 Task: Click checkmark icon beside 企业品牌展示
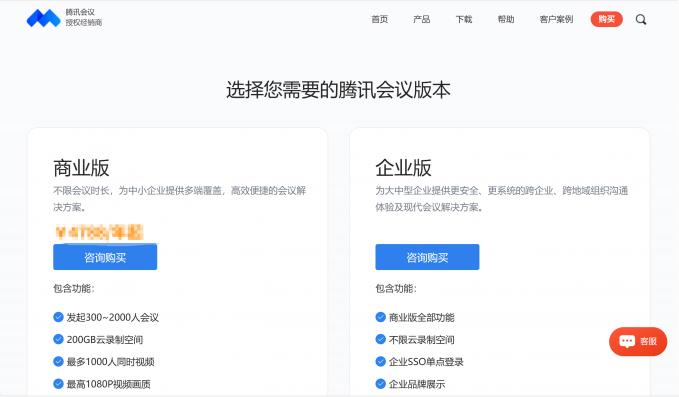(380, 384)
